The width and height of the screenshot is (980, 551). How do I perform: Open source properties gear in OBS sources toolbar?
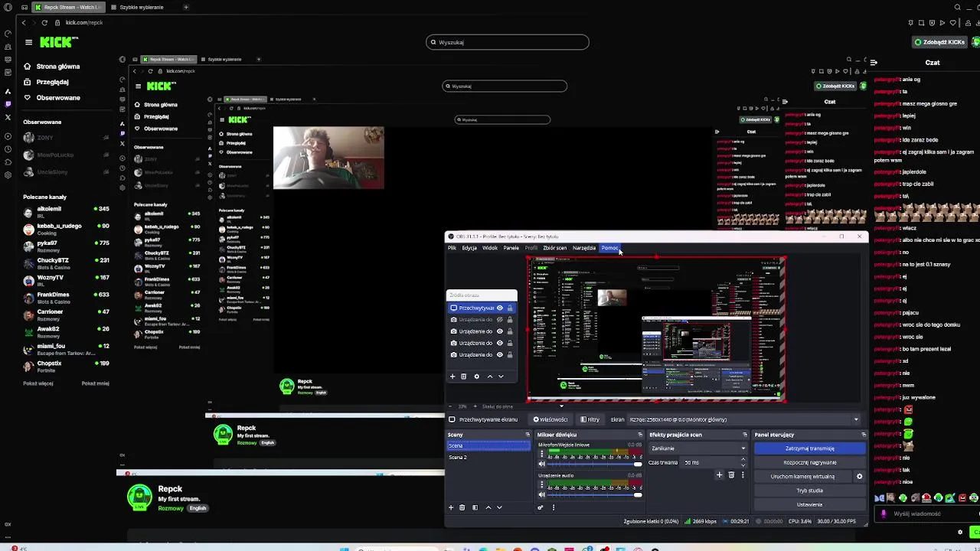coord(476,377)
